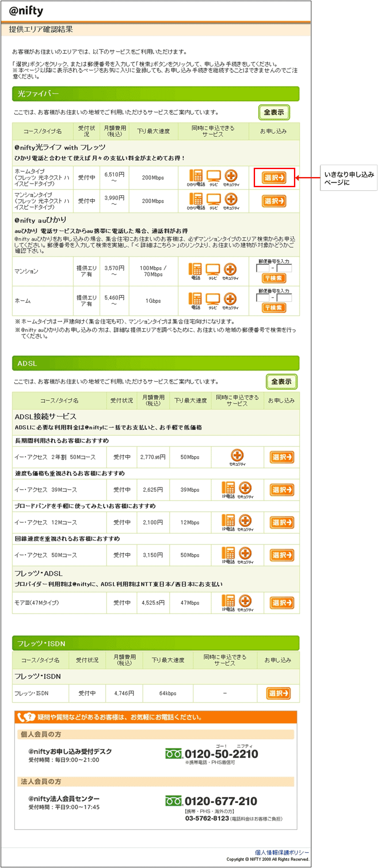The image size is (385, 868).
Task: Click the フレッツ・ISDN section header
Action: [156, 643]
